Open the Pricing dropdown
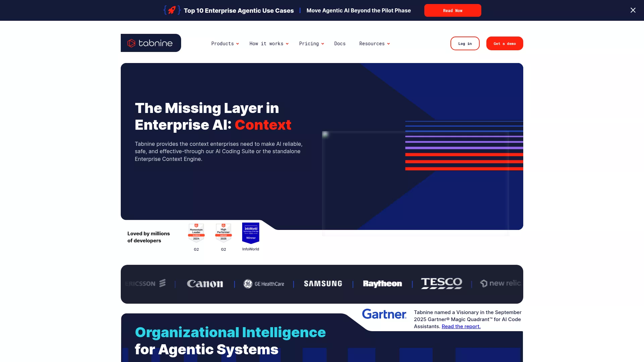 pyautogui.click(x=312, y=44)
